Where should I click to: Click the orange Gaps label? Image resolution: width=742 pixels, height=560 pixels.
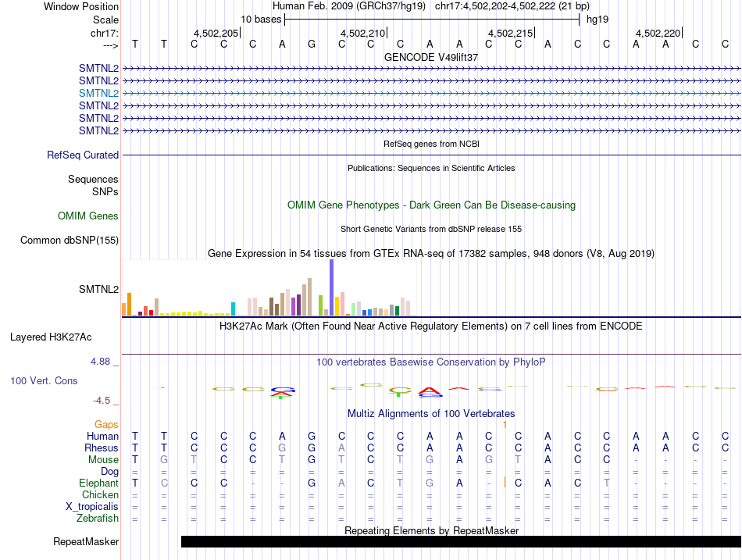[x=106, y=425]
